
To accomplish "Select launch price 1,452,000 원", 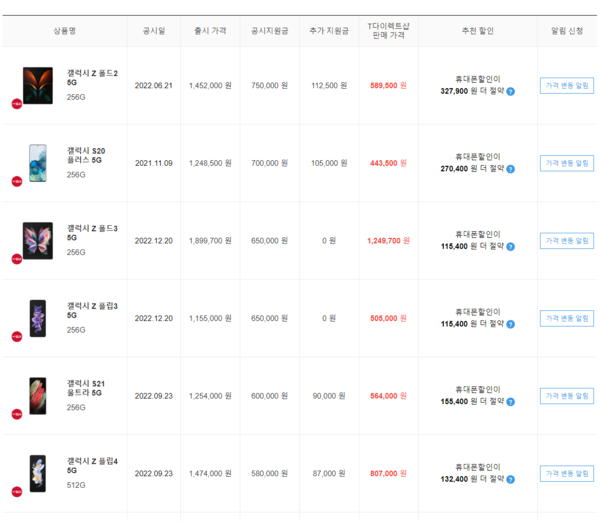I will coord(210,86).
